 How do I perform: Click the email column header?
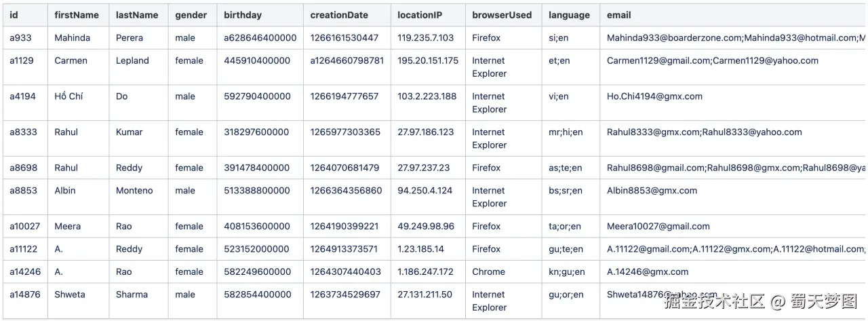(618, 15)
